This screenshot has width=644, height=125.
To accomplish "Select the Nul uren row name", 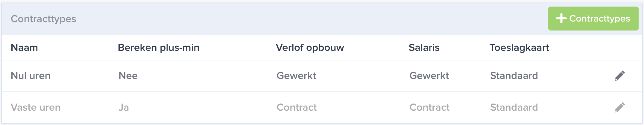I will click(31, 76).
